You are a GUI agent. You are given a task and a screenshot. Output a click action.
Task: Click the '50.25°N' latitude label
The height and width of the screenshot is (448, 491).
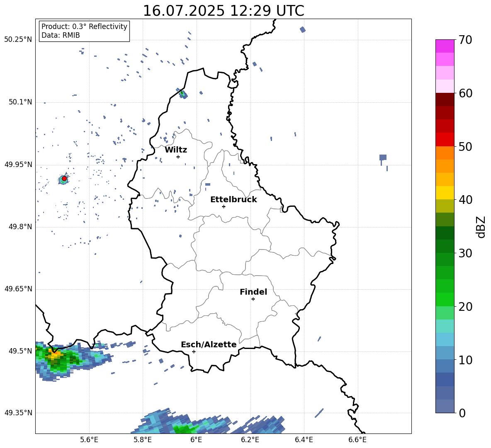tap(18, 40)
